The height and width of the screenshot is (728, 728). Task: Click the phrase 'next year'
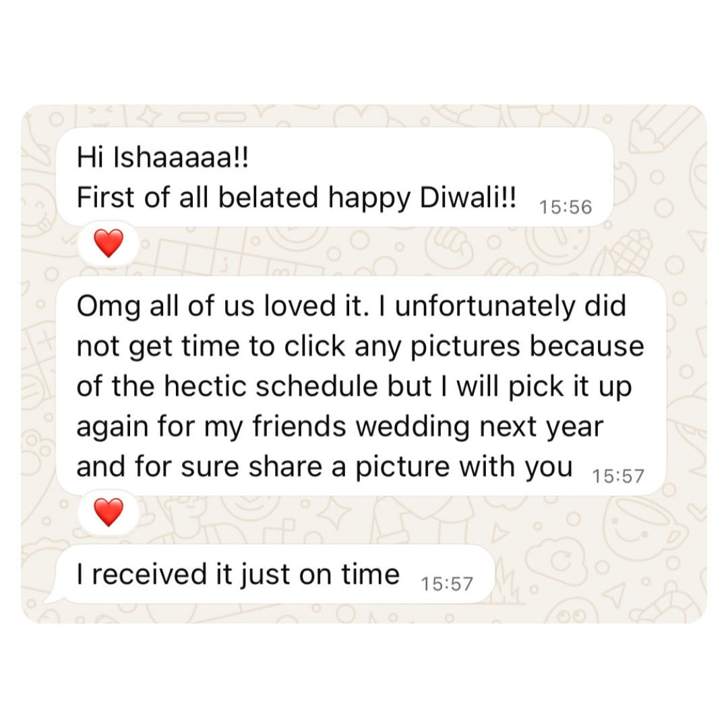(x=541, y=427)
